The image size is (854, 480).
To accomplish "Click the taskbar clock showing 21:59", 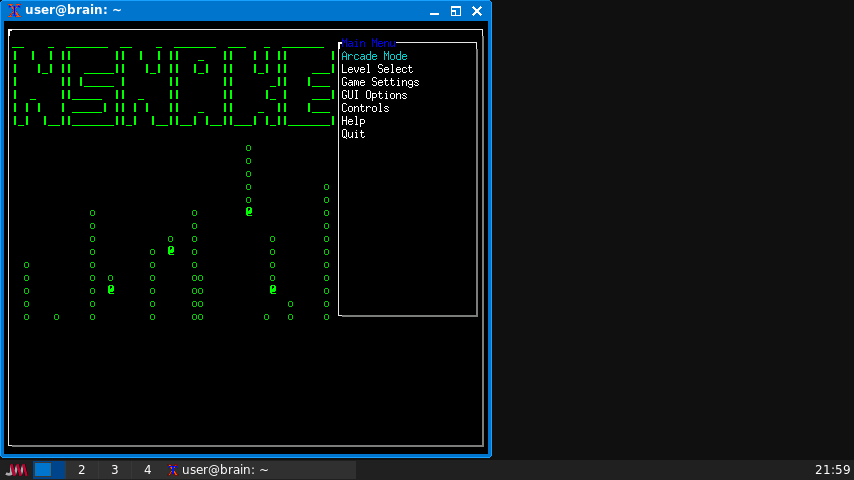I will (832, 470).
